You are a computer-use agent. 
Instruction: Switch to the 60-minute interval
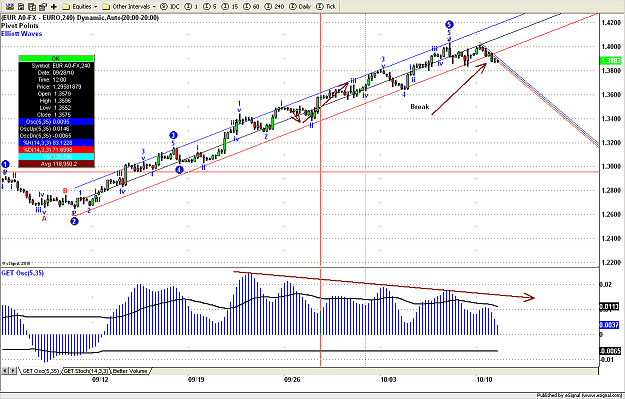pyautogui.click(x=251, y=6)
